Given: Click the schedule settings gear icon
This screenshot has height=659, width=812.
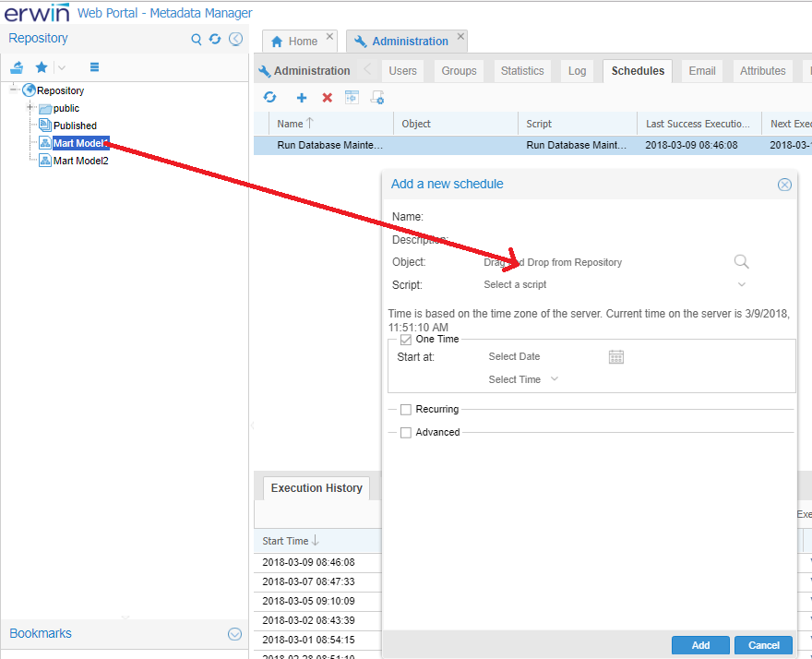Looking at the screenshot, I should click(377, 98).
